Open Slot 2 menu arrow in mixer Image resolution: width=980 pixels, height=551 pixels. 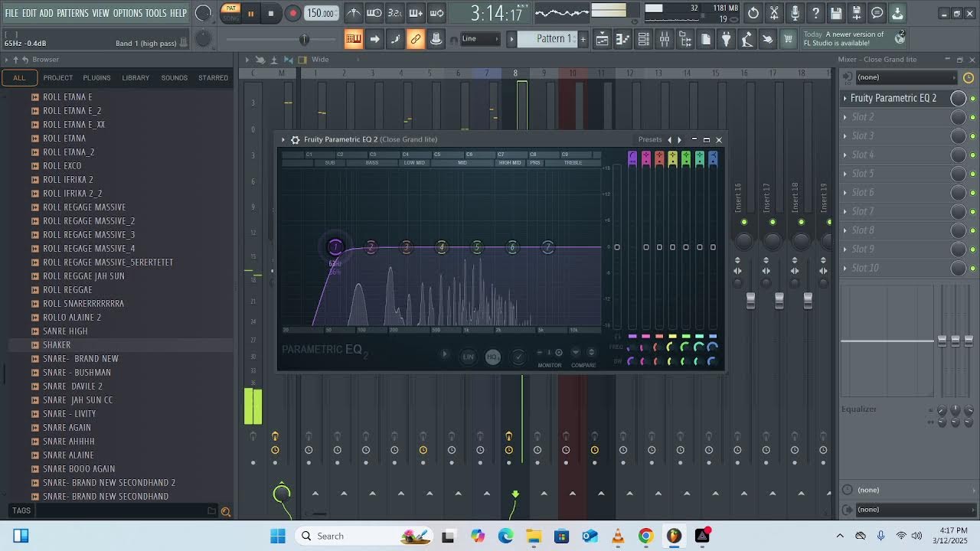tap(845, 117)
